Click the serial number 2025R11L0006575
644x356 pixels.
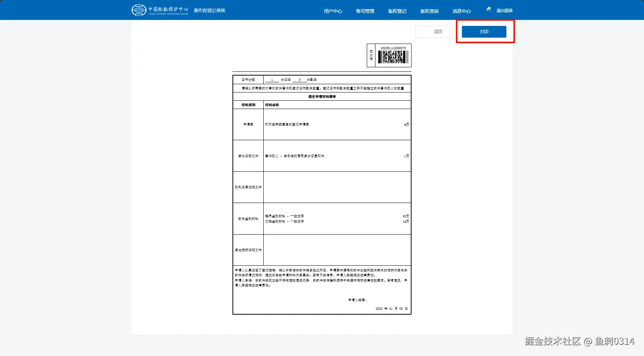393,48
